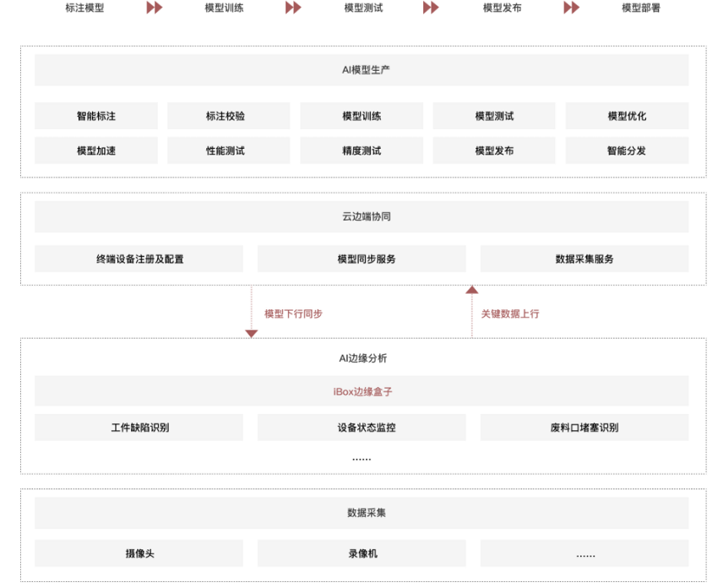Open the 智能标注 block
The width and height of the screenshot is (718, 588).
tap(96, 116)
